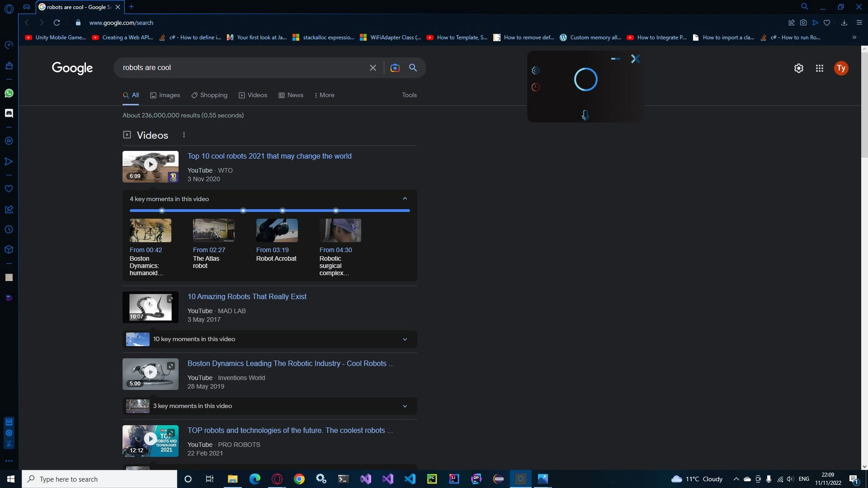Open Discord in Opera sidebar
This screenshot has width=868, height=488.
point(9,113)
